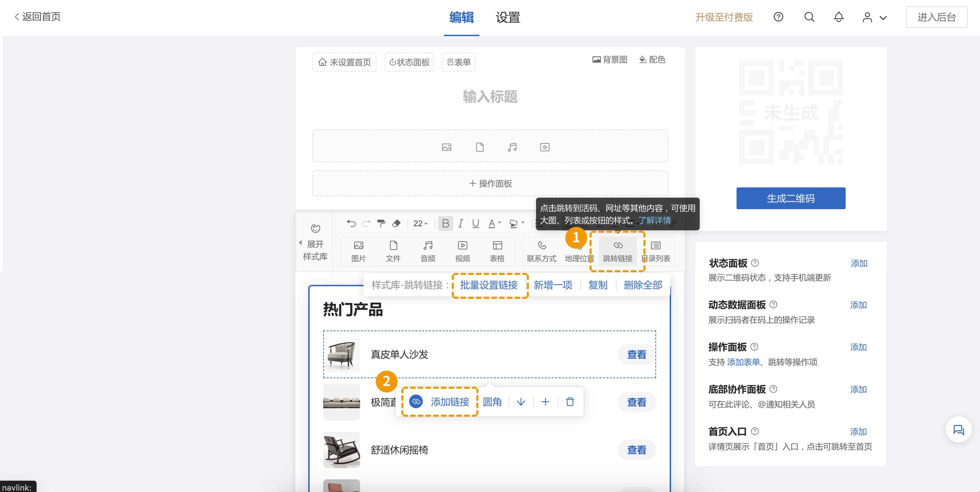This screenshot has height=492, width=980.
Task: Open the font size 22 dropdown
Action: [420, 223]
